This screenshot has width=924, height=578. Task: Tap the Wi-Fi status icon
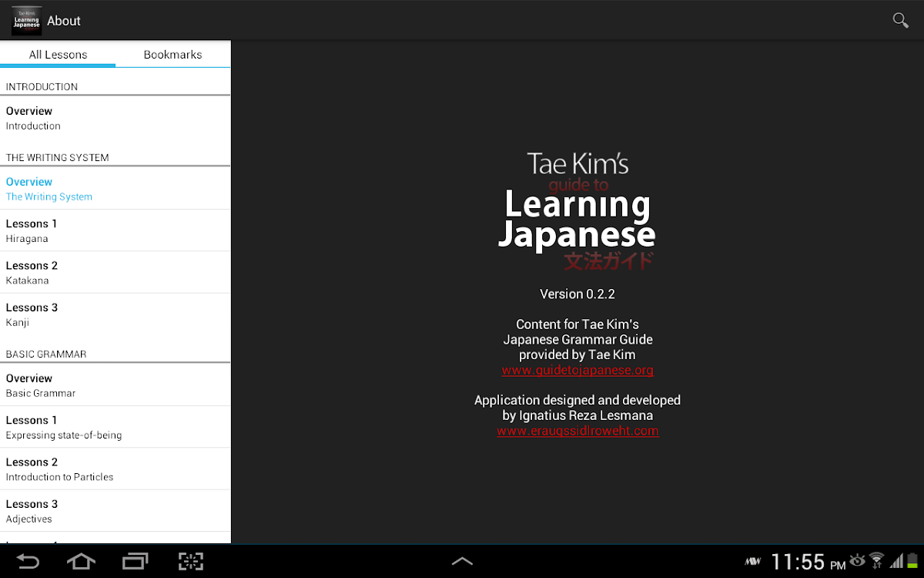pyautogui.click(x=876, y=561)
